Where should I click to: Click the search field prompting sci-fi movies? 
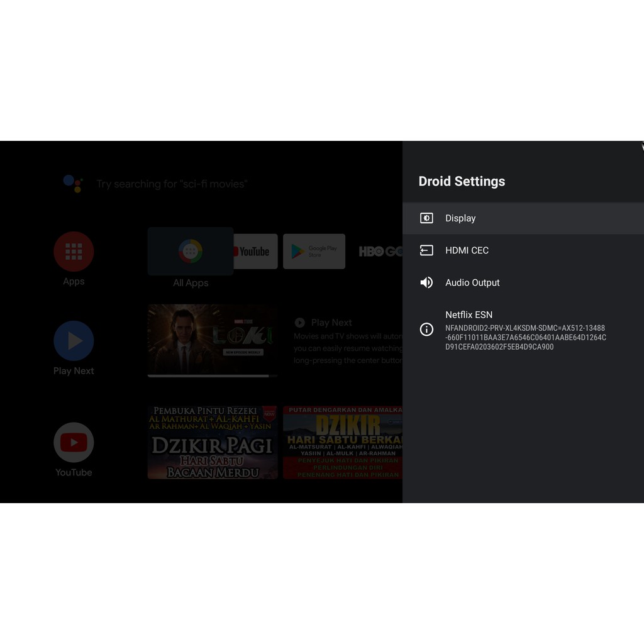(172, 184)
